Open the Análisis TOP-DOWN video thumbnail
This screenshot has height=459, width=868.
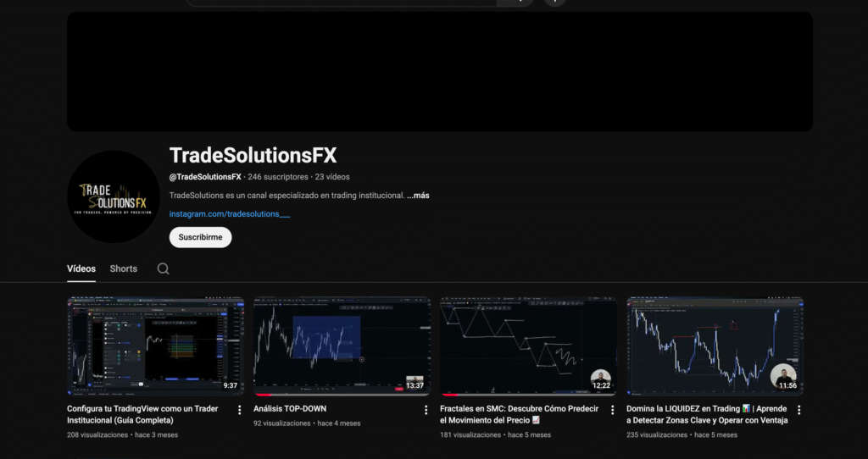tap(341, 346)
